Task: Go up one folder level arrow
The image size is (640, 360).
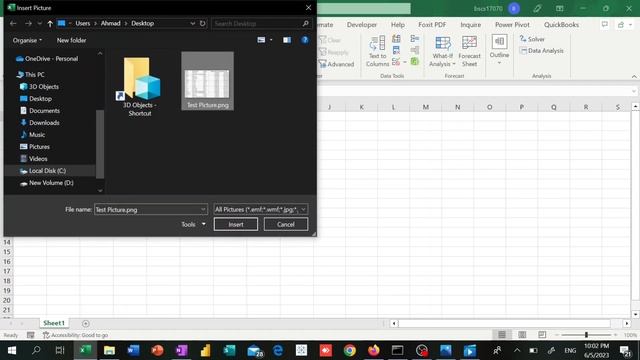Action: click(x=50, y=24)
